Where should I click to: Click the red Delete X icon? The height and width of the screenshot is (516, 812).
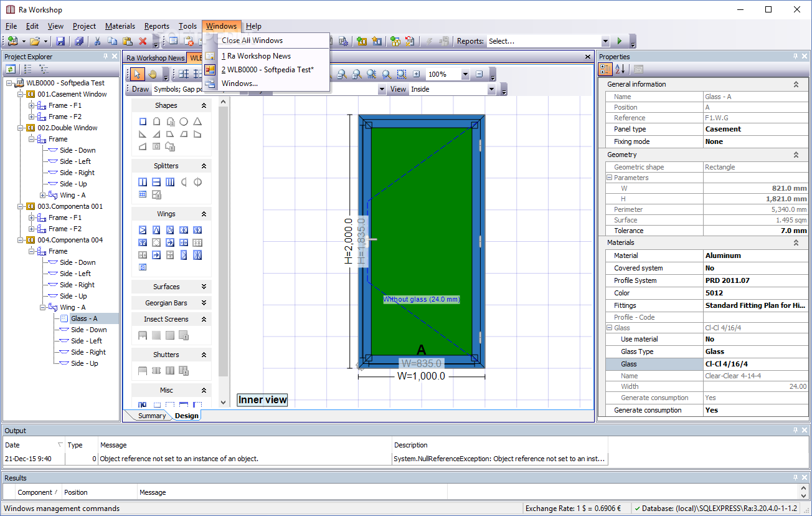point(143,41)
